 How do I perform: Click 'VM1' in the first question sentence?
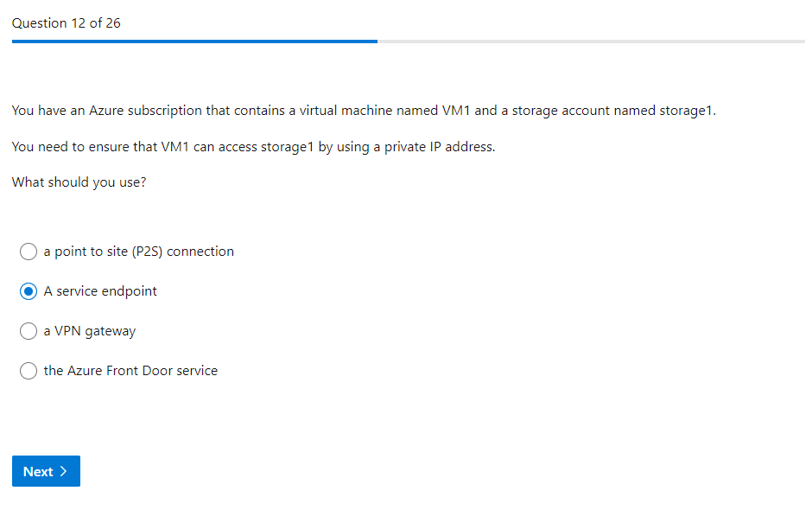(456, 111)
